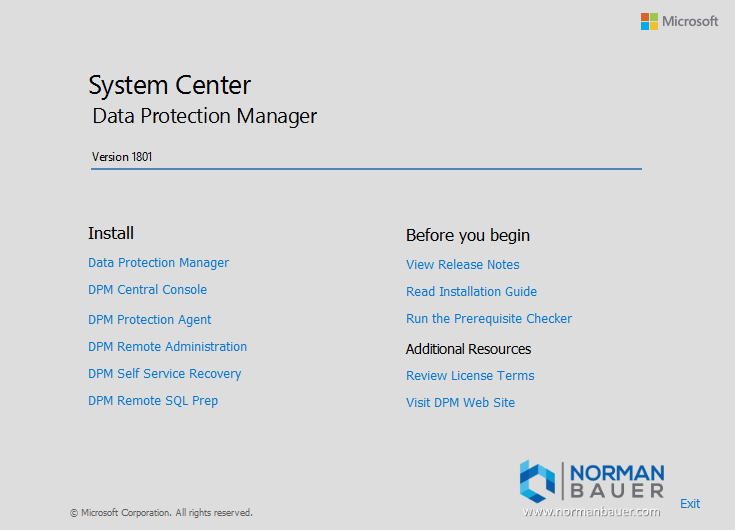Select DPM Remote Administration

(x=167, y=347)
